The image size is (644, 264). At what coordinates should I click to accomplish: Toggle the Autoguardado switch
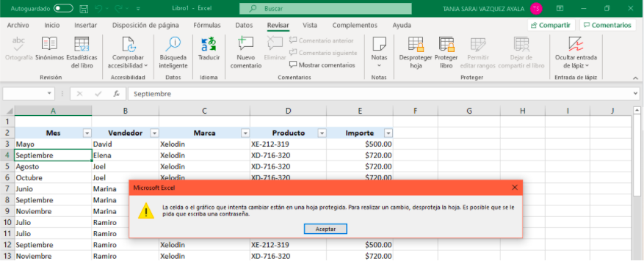click(x=63, y=8)
